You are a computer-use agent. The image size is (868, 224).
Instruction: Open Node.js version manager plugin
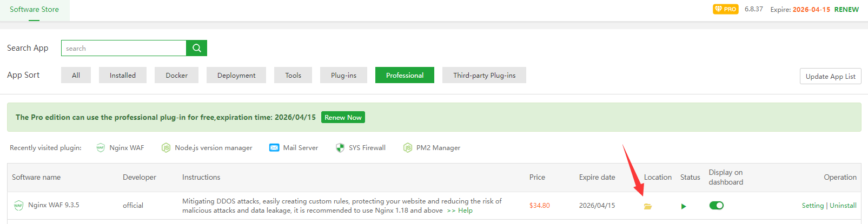click(x=213, y=148)
